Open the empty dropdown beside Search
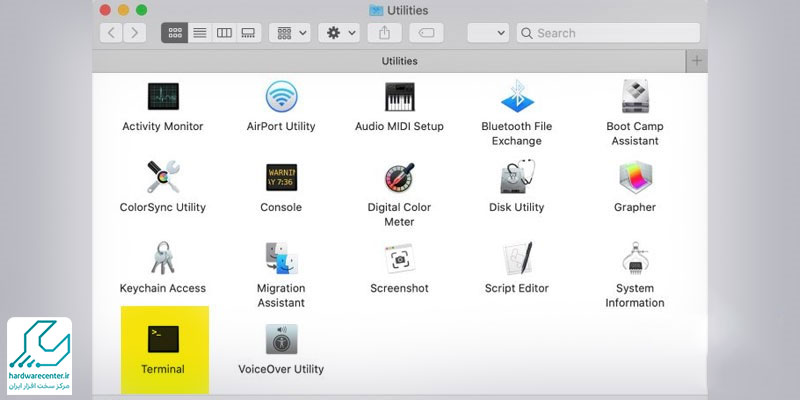The image size is (800, 400). coord(488,33)
